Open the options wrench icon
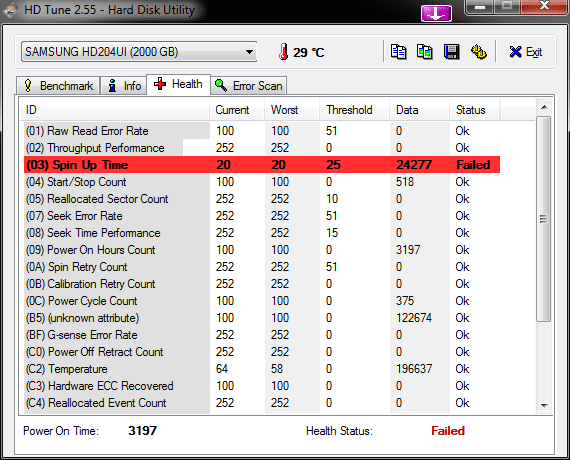 (479, 52)
